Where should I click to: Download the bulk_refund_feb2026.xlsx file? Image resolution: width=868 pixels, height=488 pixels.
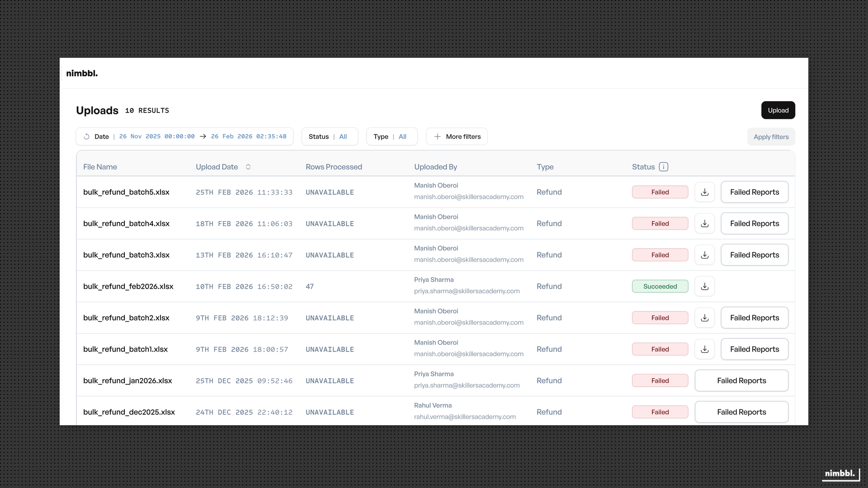click(704, 286)
